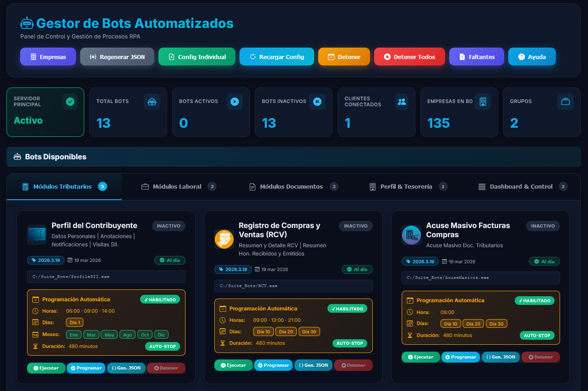Viewport: 588px width, 391px height.
Task: Click the building icon in Empresas en BD card
Action: (x=483, y=102)
